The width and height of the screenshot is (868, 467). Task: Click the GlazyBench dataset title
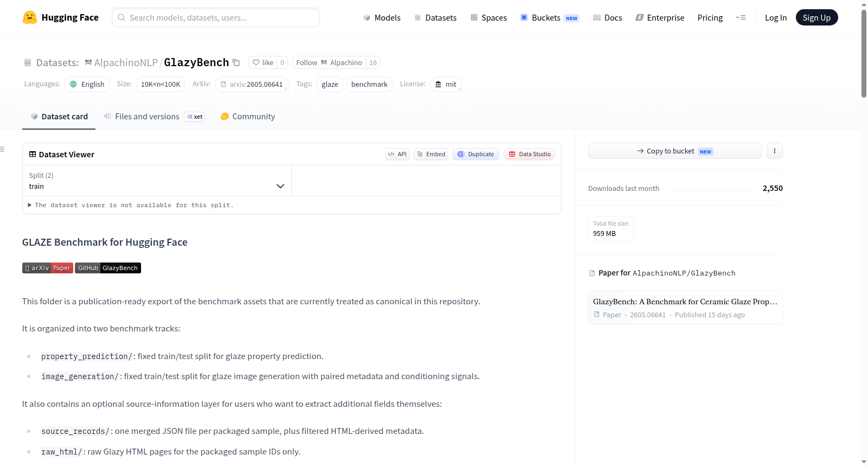(x=196, y=62)
